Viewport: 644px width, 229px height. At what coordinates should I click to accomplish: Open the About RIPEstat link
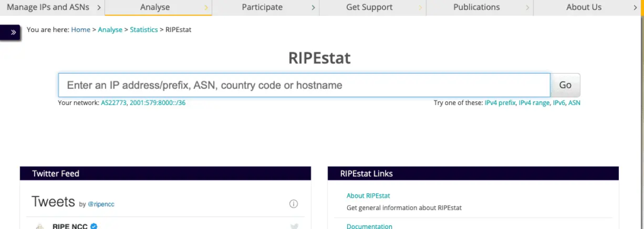coord(368,196)
